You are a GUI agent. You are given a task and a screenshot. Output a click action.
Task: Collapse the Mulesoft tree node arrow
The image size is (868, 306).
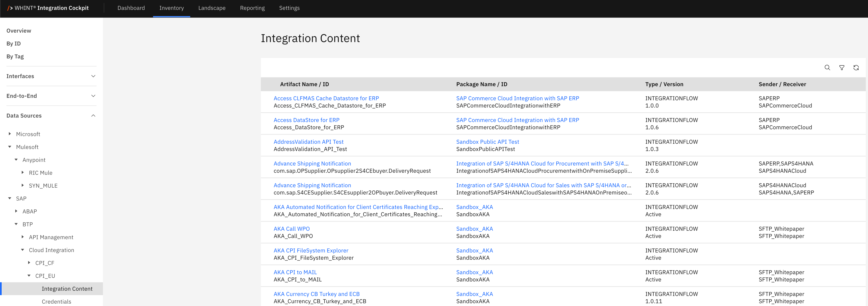click(x=10, y=147)
